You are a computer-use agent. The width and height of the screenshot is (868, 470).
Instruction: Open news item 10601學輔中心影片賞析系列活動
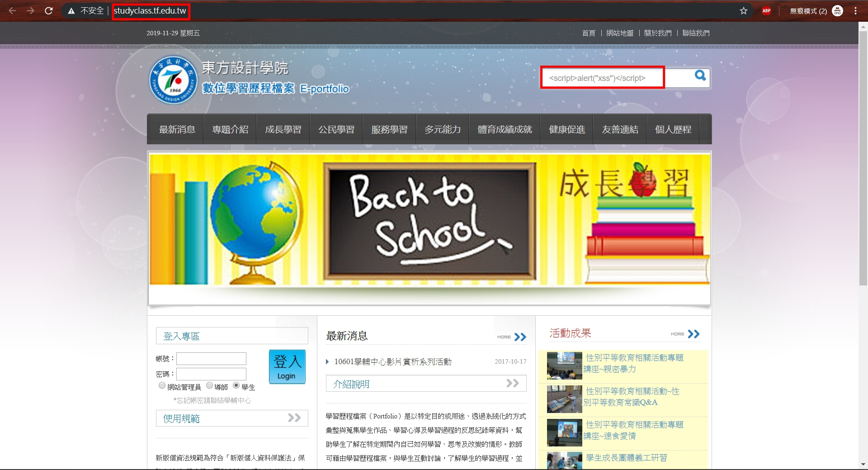[393, 362]
